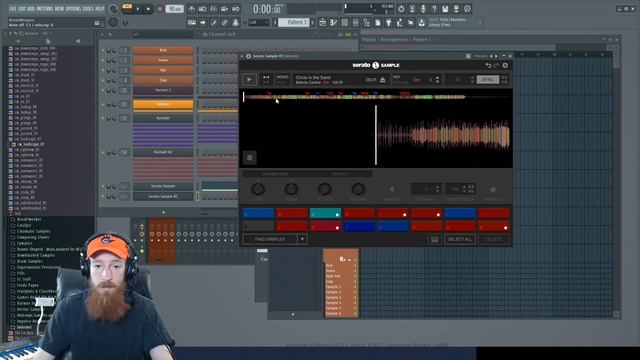Click the save disk toolbar icon
The height and width of the screenshot is (360, 640).
(445, 9)
